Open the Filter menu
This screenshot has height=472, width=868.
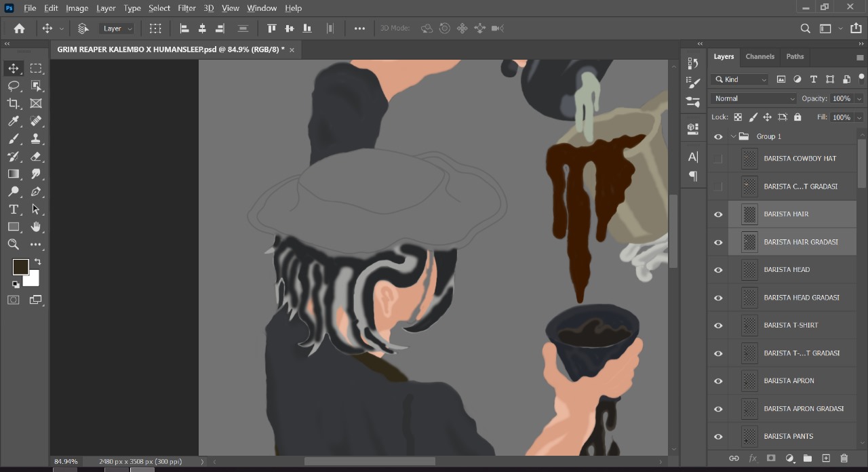186,8
